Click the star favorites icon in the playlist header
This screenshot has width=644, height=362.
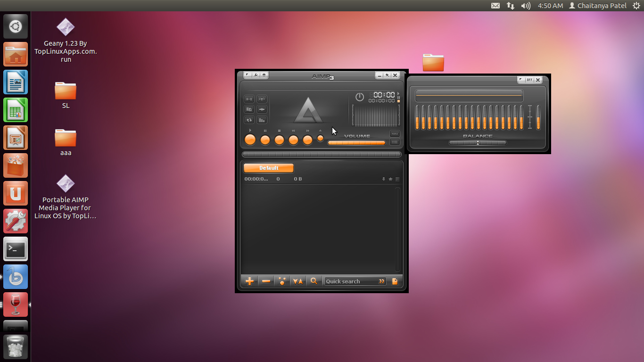(390, 179)
